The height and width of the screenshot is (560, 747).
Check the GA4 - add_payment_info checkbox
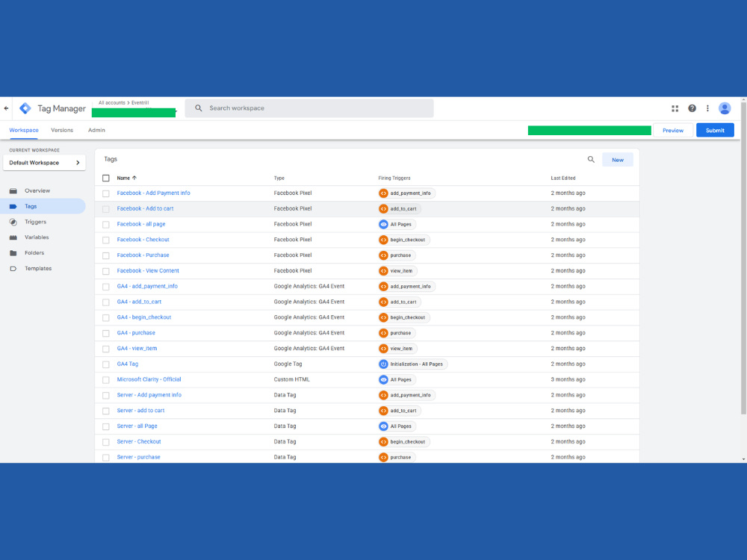(x=106, y=287)
